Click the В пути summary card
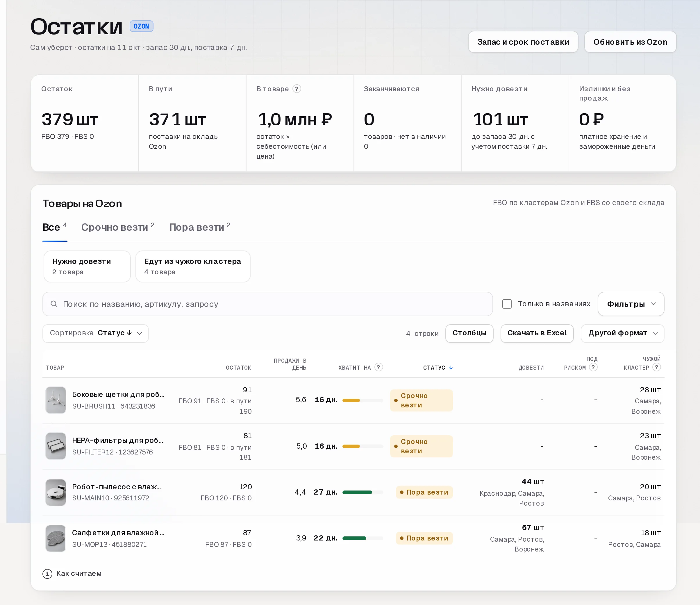700x605 pixels. [x=192, y=123]
